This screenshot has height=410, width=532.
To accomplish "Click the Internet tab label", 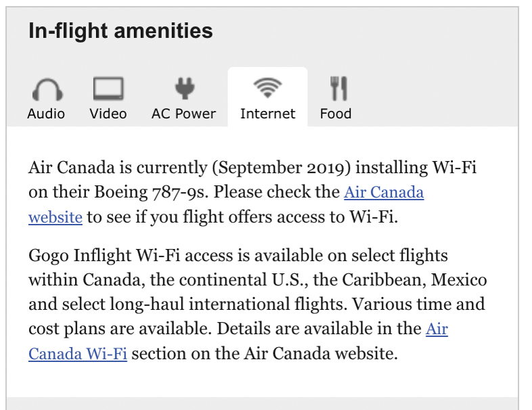I will tap(267, 114).
